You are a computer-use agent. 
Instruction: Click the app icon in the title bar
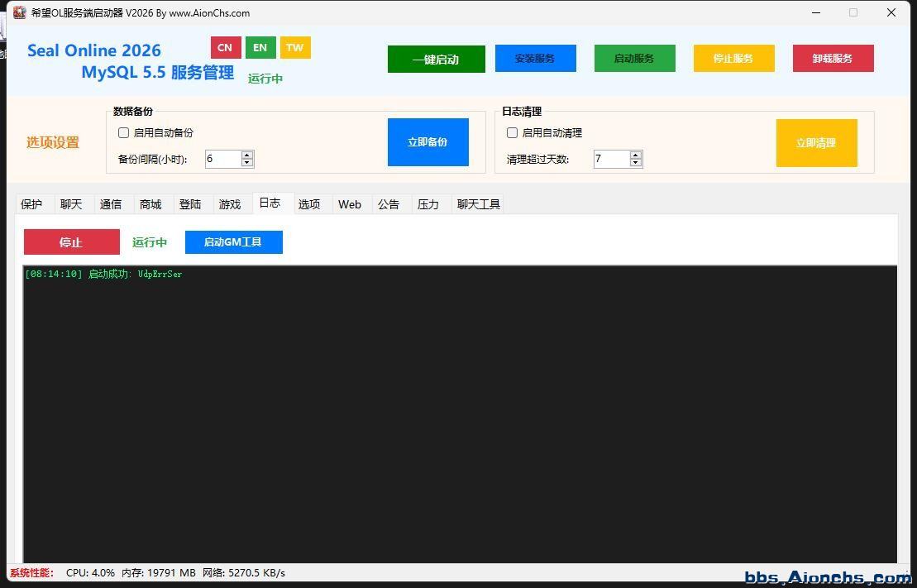point(19,12)
